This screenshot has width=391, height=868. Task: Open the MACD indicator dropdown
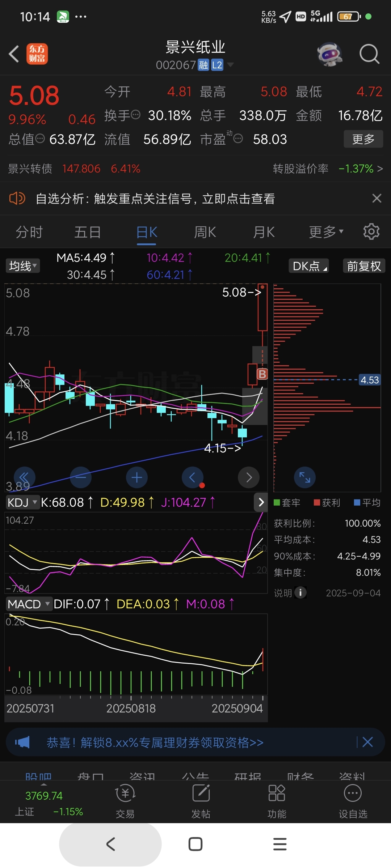29,604
